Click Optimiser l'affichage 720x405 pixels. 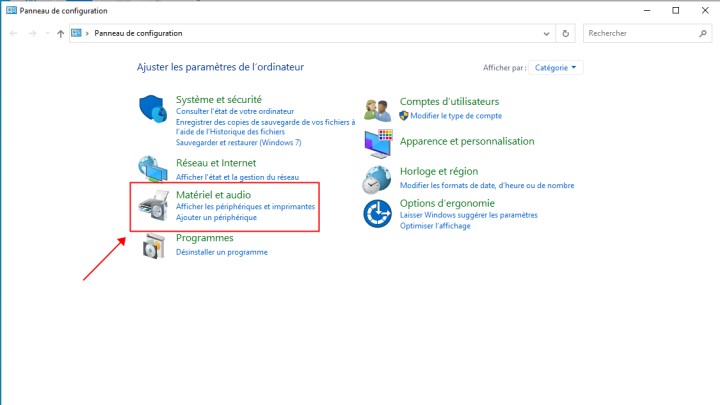click(x=435, y=226)
